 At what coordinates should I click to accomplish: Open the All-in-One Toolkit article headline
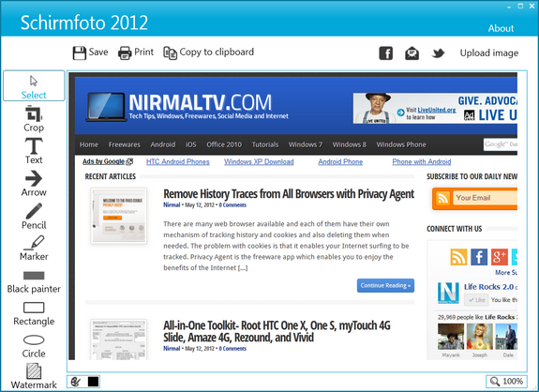tap(277, 331)
